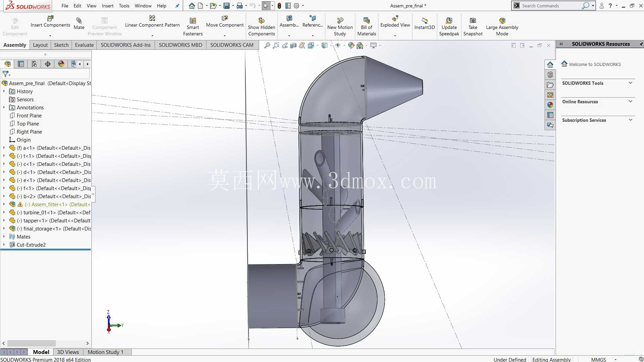Screen dimensions: 644x362
Task: Click Zoom to Fit icon
Action: (267, 45)
